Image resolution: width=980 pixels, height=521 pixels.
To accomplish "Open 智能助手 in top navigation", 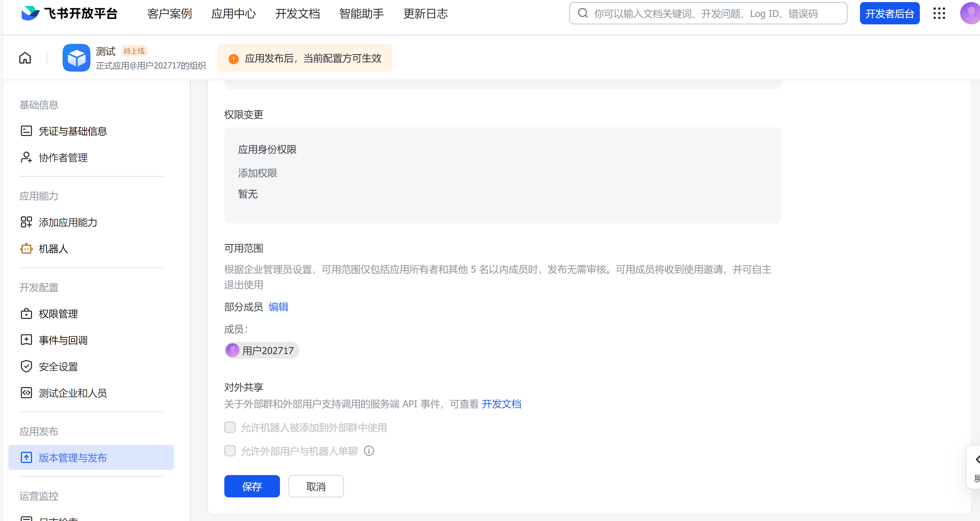I will pos(361,14).
